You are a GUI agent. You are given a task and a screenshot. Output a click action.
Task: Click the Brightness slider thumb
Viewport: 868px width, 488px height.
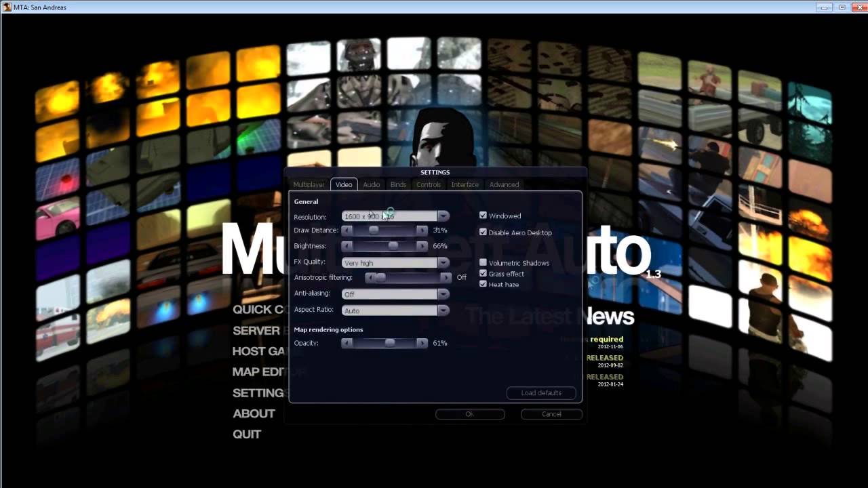(393, 246)
